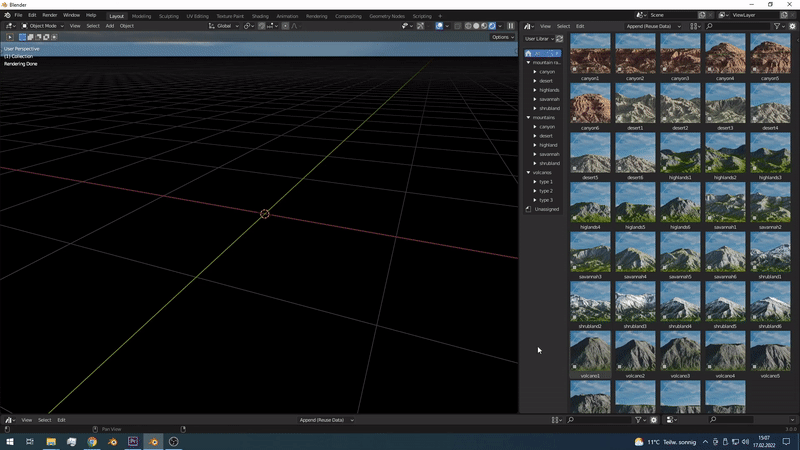Open the asset browser filter options

[x=778, y=26]
